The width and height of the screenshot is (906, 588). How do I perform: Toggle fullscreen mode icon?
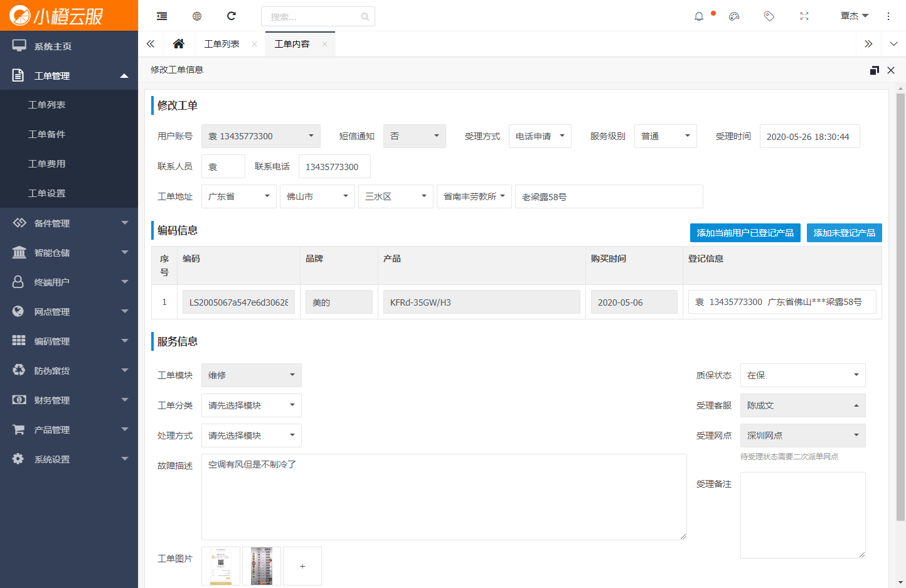tap(804, 16)
